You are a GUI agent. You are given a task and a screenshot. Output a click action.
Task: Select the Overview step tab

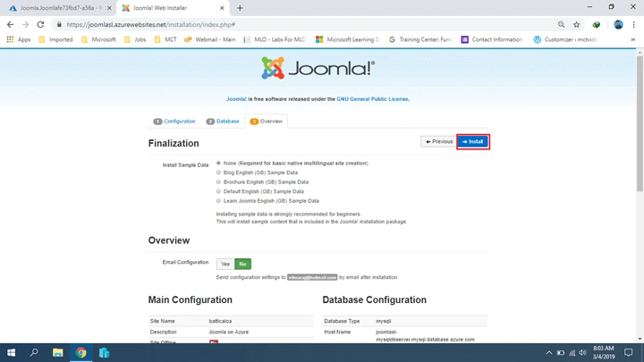(267, 121)
